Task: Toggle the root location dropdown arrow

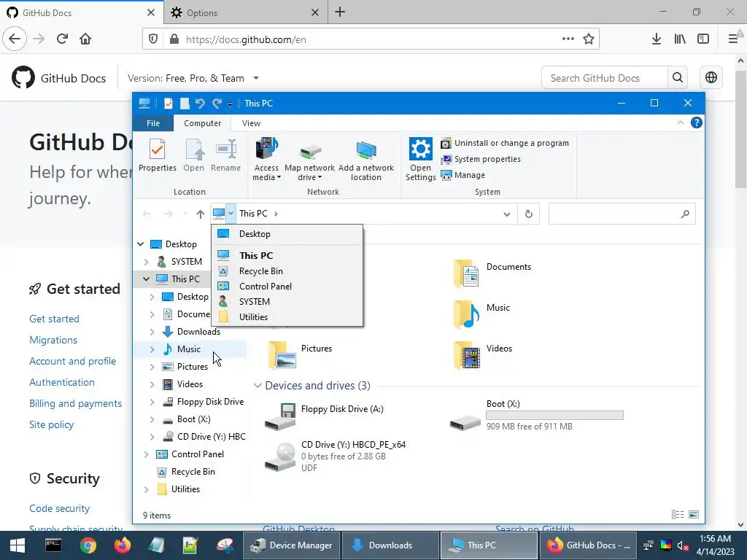Action: 231,214
